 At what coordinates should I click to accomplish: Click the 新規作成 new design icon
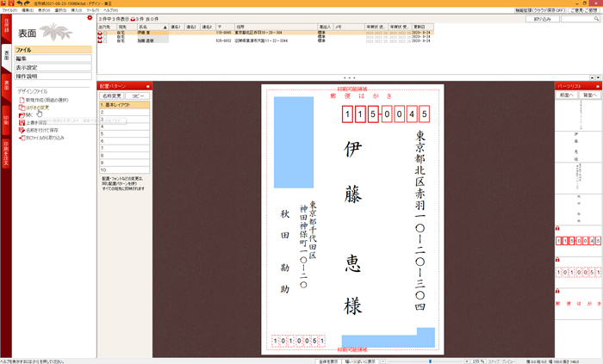22,101
